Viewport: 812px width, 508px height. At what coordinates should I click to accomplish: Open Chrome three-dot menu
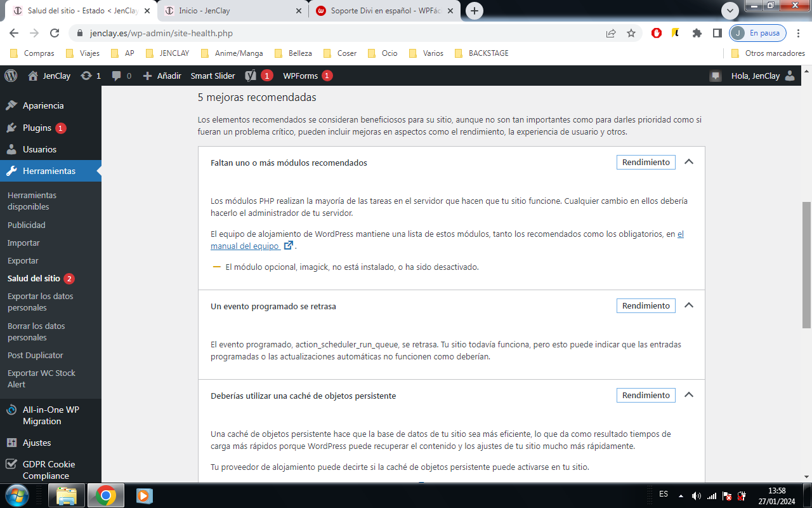(798, 33)
